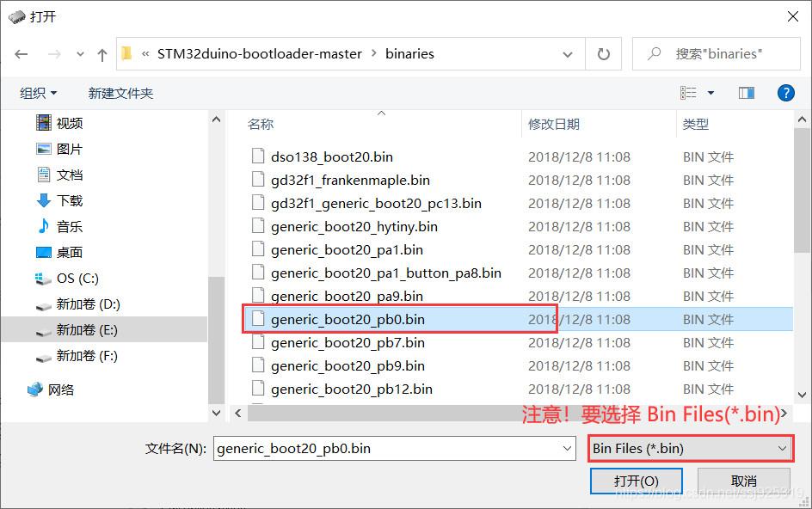Focus the search binaries box

pyautogui.click(x=717, y=54)
